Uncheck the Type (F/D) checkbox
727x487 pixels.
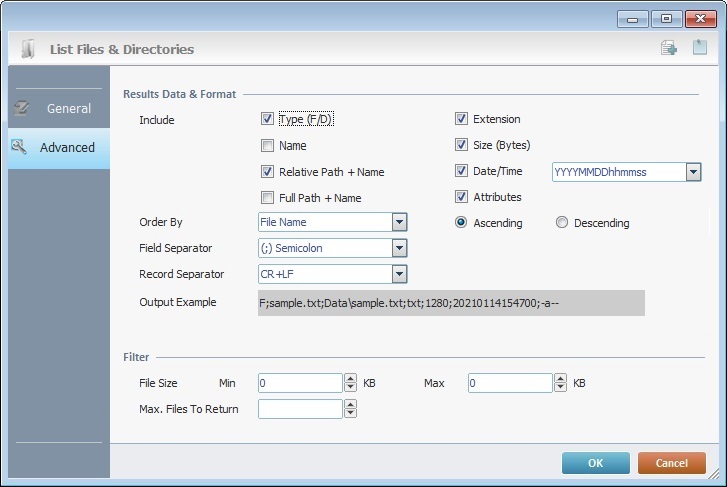pyautogui.click(x=267, y=119)
